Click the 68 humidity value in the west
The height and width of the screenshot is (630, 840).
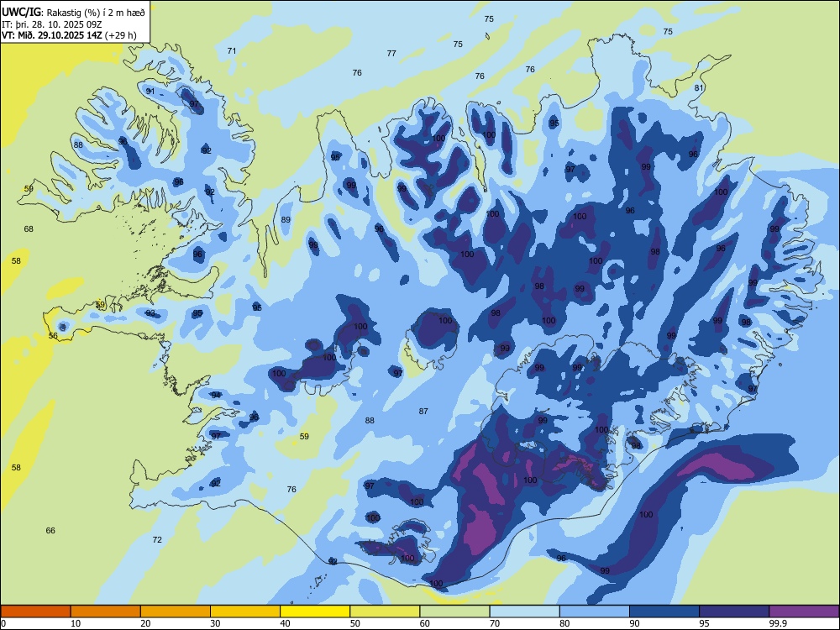(29, 228)
